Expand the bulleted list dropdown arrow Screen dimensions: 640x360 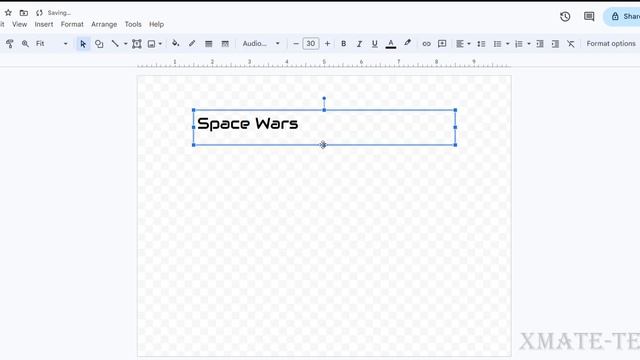(508, 44)
